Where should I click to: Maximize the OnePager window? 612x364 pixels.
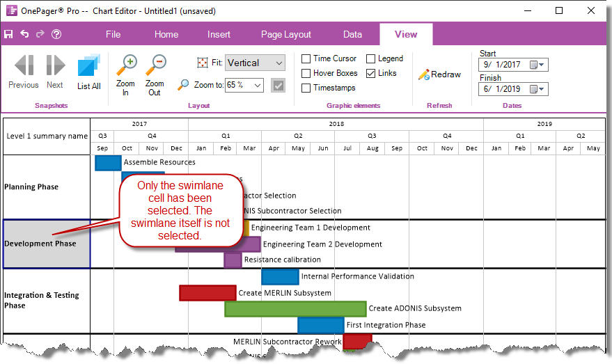coord(559,10)
